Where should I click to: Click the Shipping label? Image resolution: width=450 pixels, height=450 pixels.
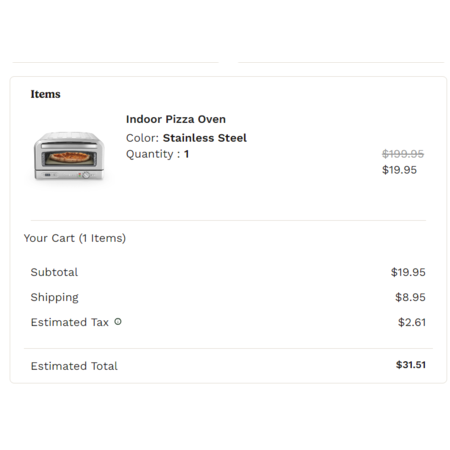[x=54, y=297]
